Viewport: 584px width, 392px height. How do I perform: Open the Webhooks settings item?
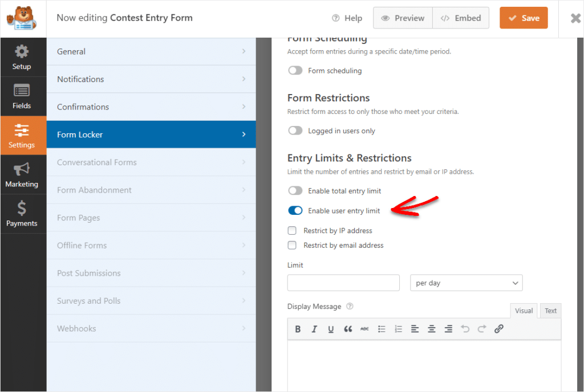click(x=151, y=328)
